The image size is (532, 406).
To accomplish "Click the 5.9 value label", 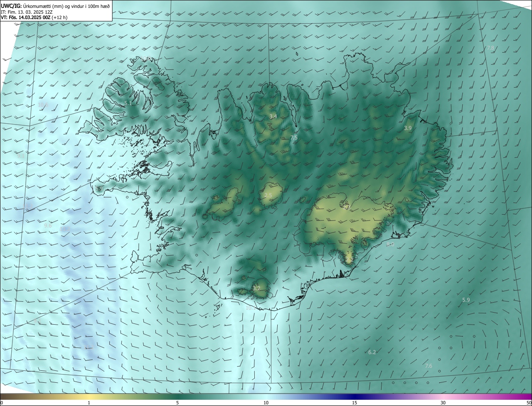I will (466, 300).
